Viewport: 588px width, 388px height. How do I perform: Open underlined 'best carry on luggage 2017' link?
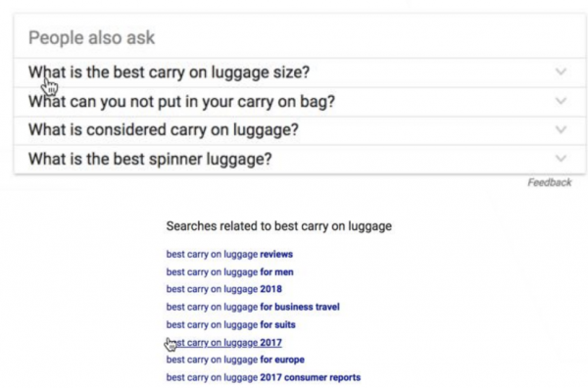(x=223, y=343)
